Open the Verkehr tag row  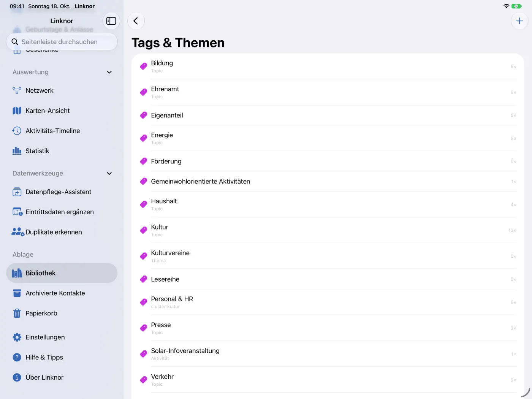tap(328, 380)
